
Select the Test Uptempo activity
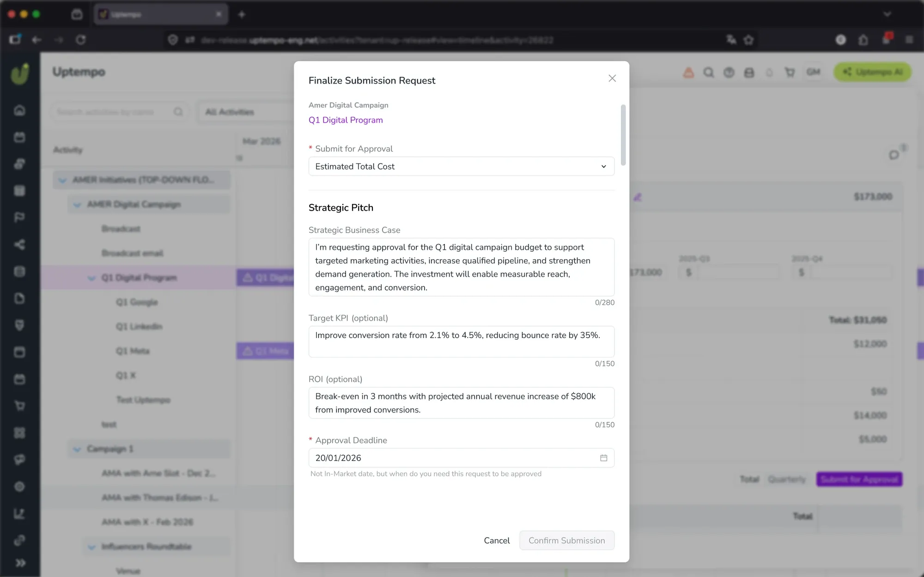143,400
